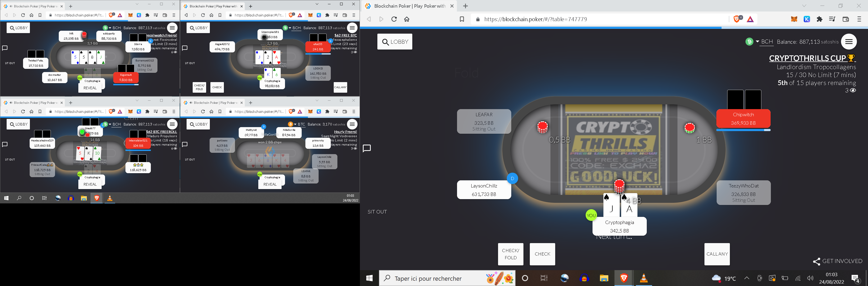Viewport: 868px width, 286px height.
Task: Click Gigamesh turn timer bar in coinwatch window
Action: pos(126,85)
